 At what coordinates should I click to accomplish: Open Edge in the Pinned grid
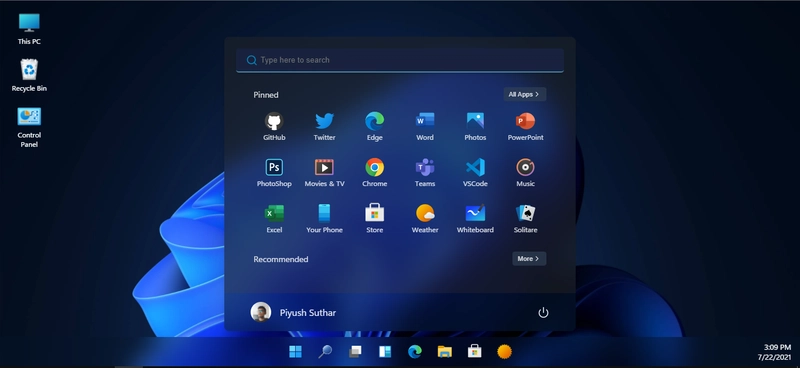coord(374,127)
